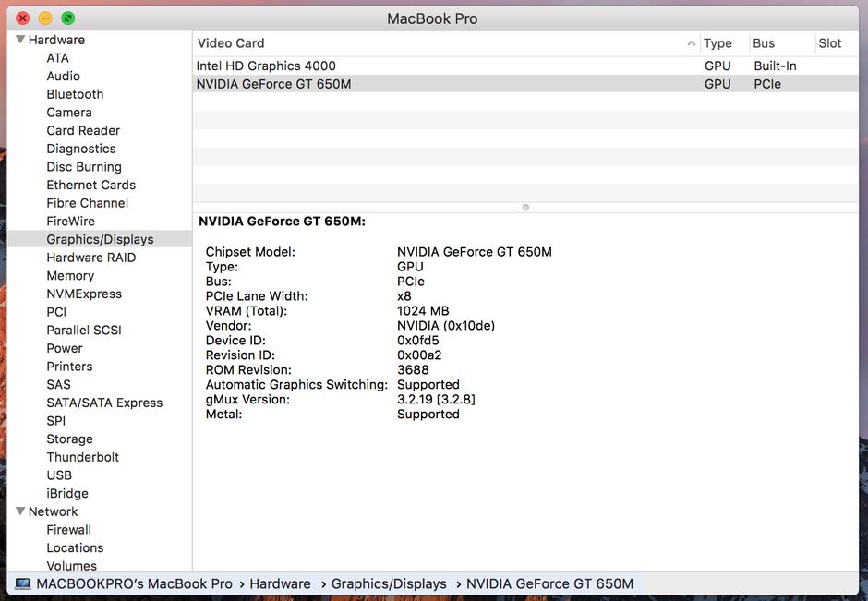The height and width of the screenshot is (601, 868).
Task: Select Ethernet Cards in the sidebar
Action: [90, 185]
